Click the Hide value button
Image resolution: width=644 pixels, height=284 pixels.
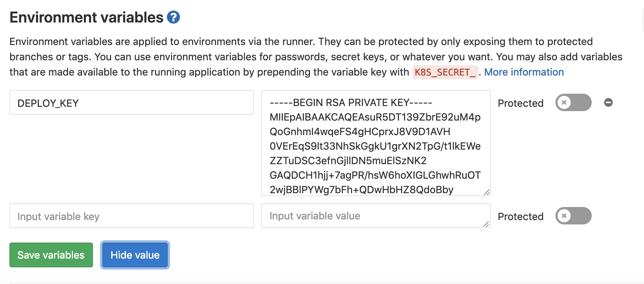coord(135,255)
